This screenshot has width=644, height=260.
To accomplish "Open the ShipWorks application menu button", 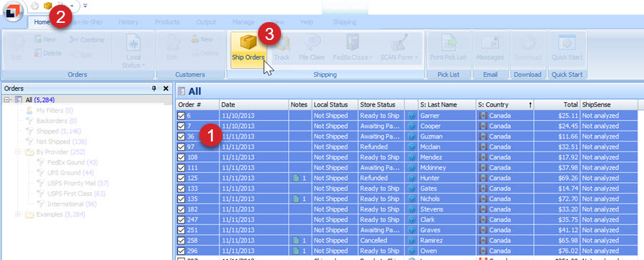I will click(14, 11).
